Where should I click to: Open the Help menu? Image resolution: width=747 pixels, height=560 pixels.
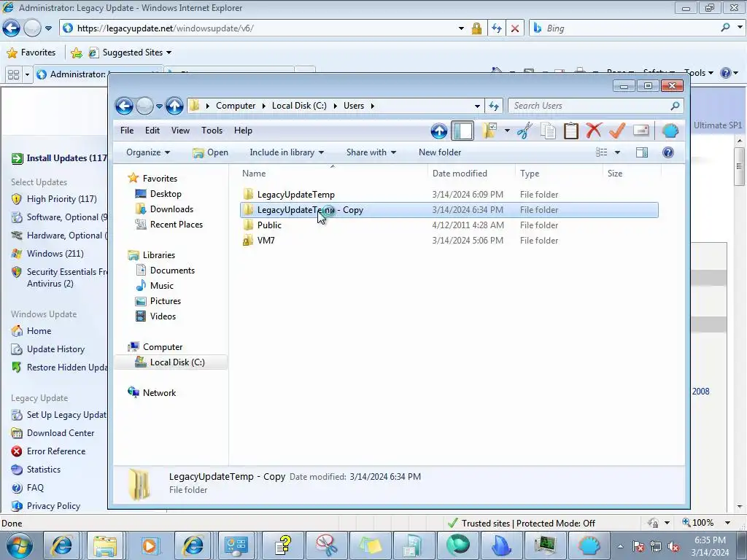click(243, 131)
